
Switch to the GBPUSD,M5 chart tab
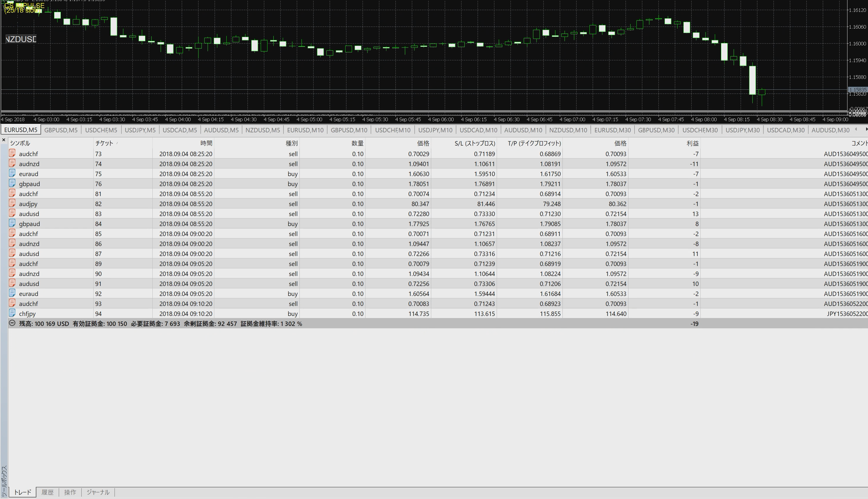(61, 130)
